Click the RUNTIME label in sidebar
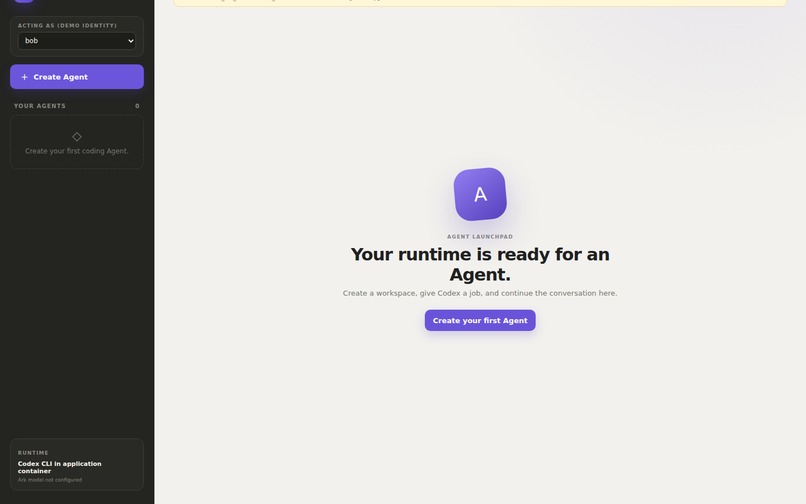 [33, 453]
